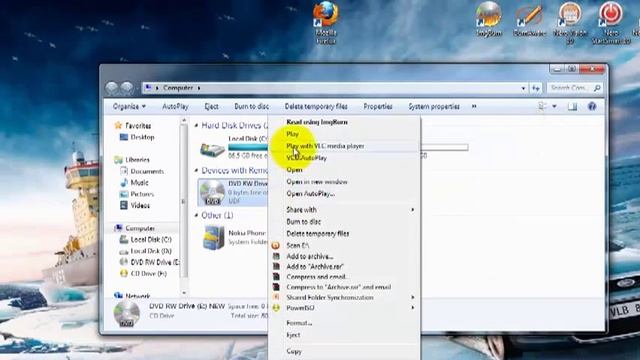Select Libraries in navigation pane
Viewport: 640px width, 360px height.
coord(137,160)
